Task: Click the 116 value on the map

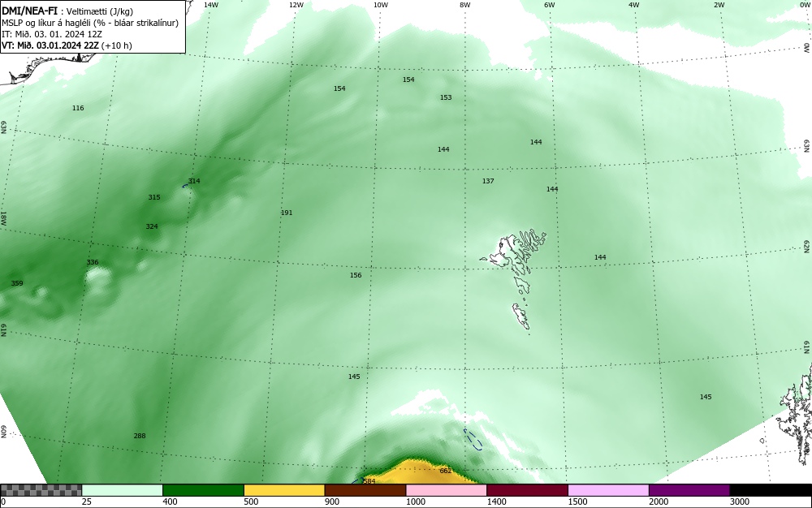Action: point(78,108)
